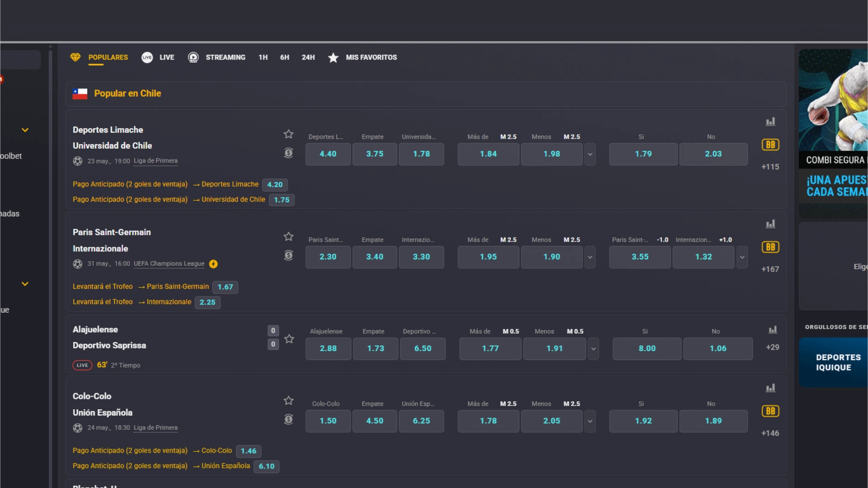This screenshot has height=488, width=868.
Task: Select Pago Anticipado Deportes Limache odds 4.20
Action: point(275,185)
